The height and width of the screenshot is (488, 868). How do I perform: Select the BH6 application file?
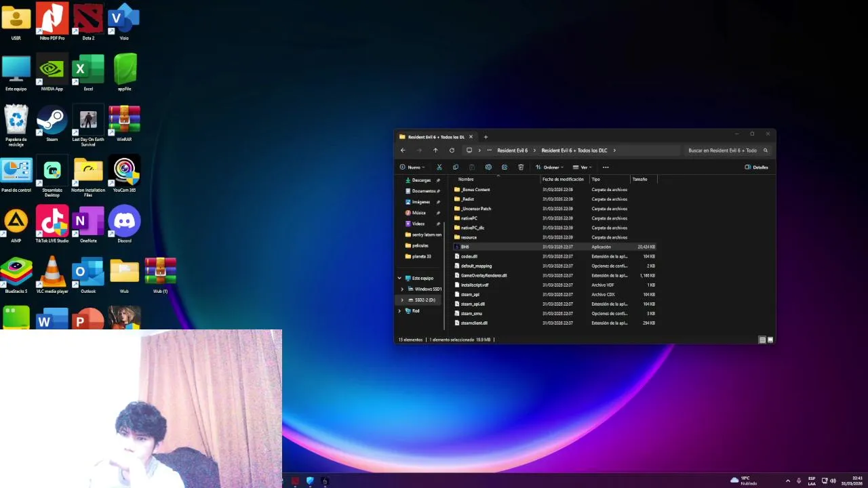point(465,247)
